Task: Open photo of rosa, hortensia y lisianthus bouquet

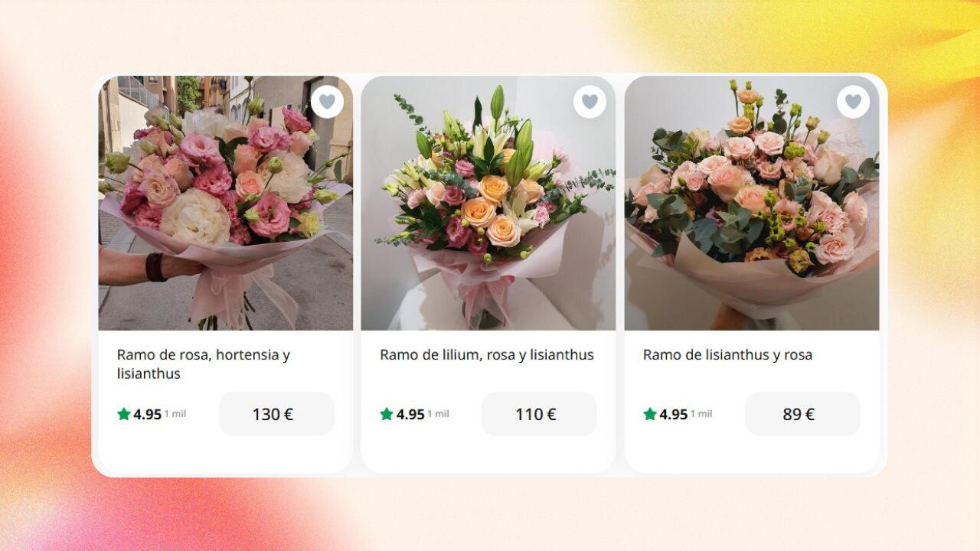Action: point(226,203)
